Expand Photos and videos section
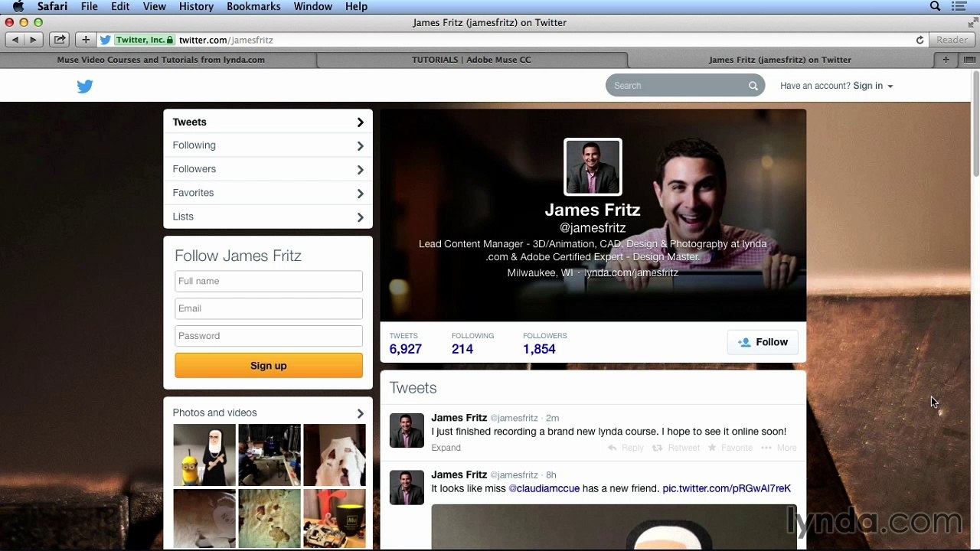The width and height of the screenshot is (980, 551). [x=360, y=413]
